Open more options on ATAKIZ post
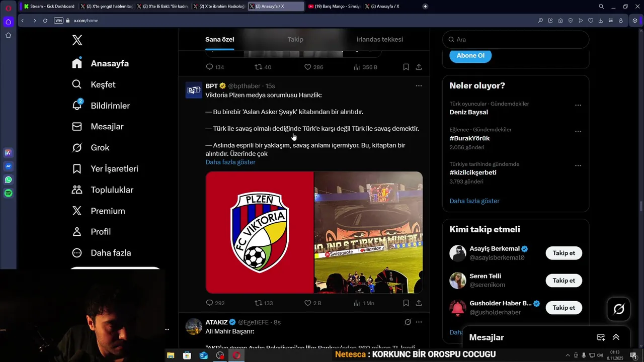Screen dimensions: 644x362 click(x=419, y=322)
